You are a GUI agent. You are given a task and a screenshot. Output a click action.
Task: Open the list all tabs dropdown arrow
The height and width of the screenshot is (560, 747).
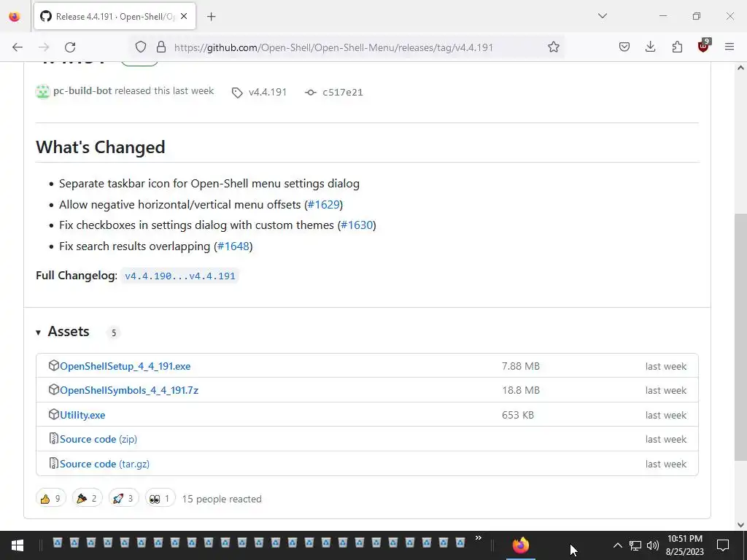pyautogui.click(x=602, y=16)
